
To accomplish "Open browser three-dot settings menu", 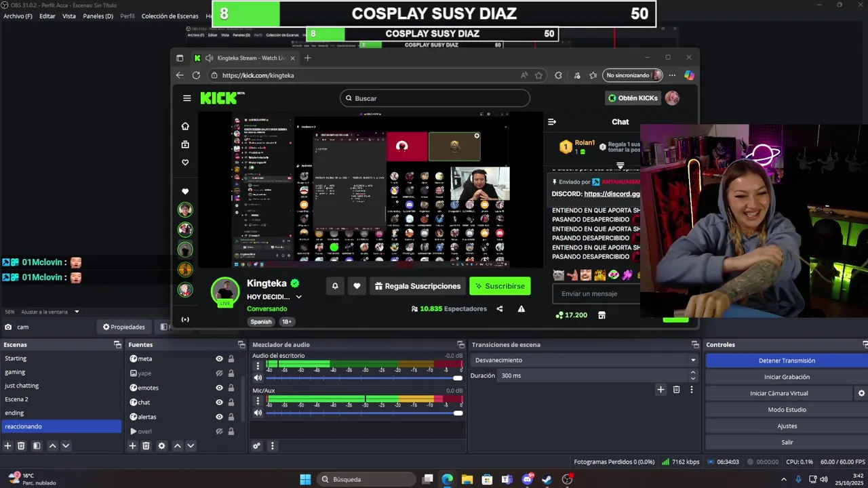I will point(672,75).
